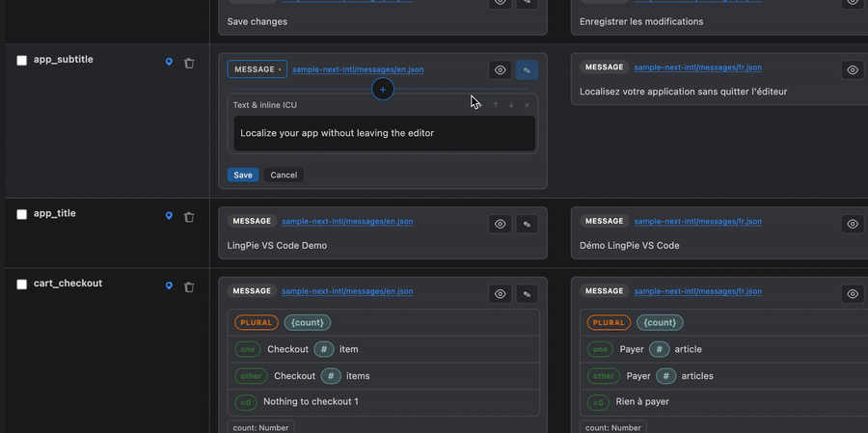
Task: Select the app_title row checkbox
Action: (21, 214)
